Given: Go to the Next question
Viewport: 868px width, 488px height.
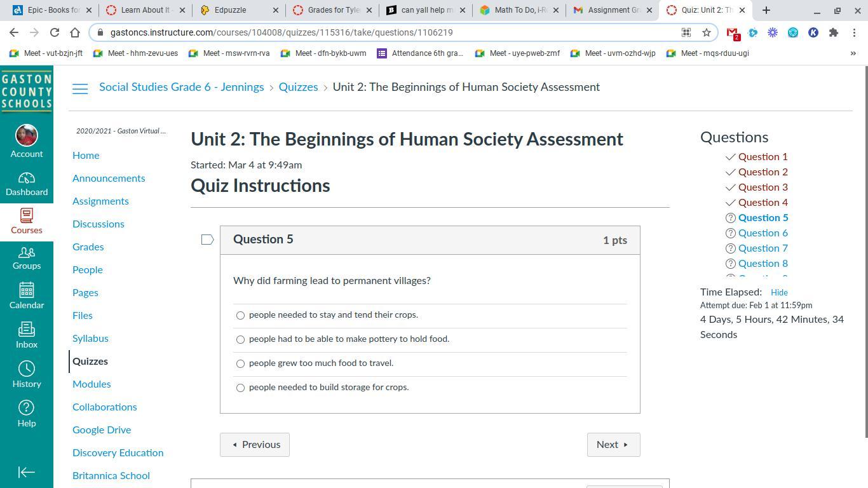Looking at the screenshot, I should click(x=613, y=445).
